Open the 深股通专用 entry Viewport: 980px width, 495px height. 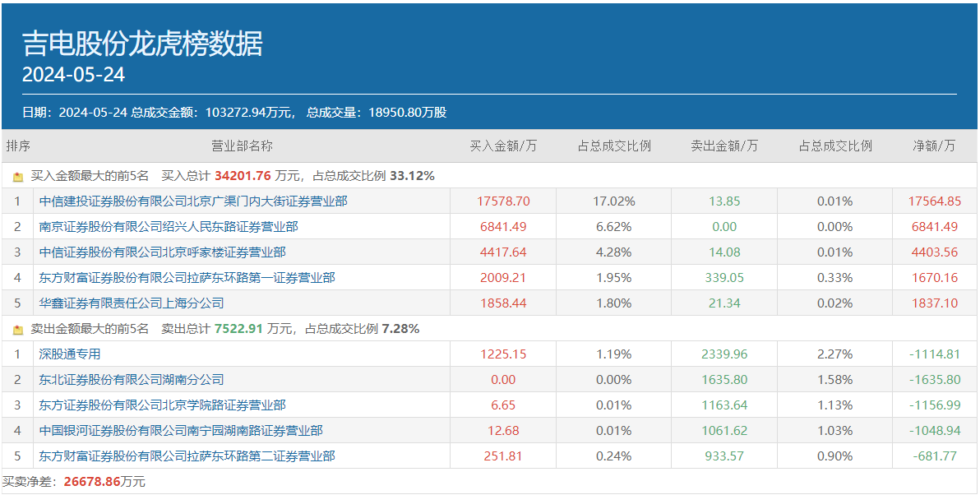click(x=70, y=354)
